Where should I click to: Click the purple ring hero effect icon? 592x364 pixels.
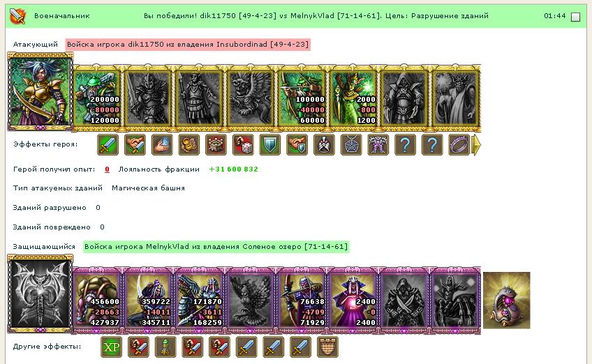coord(459,145)
